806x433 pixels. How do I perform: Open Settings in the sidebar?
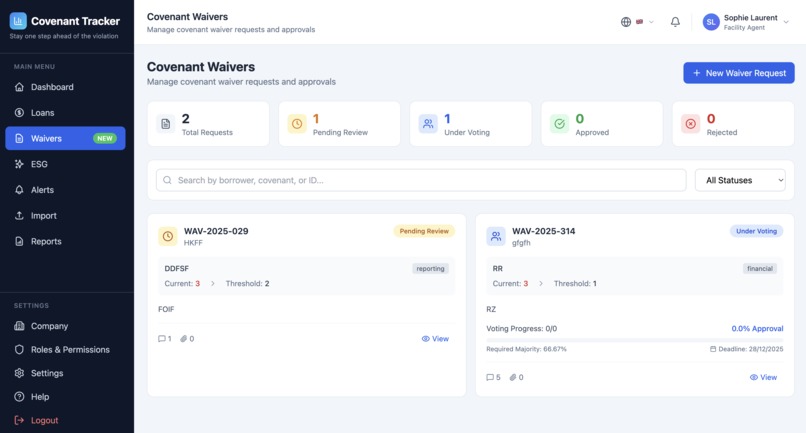click(x=65, y=373)
